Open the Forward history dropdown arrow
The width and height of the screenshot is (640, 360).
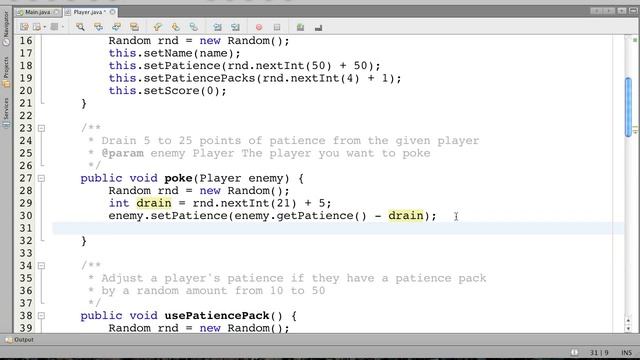point(62,27)
